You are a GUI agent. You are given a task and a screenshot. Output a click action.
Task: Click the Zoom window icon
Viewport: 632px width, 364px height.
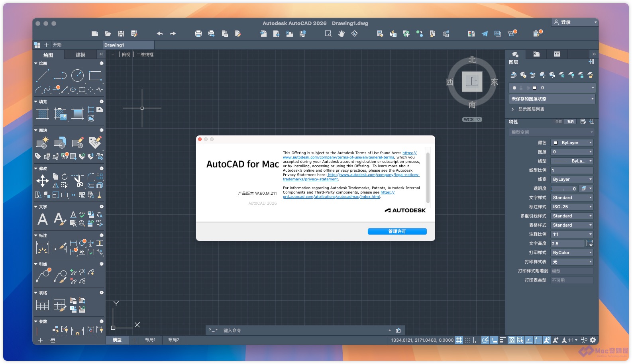tap(328, 33)
